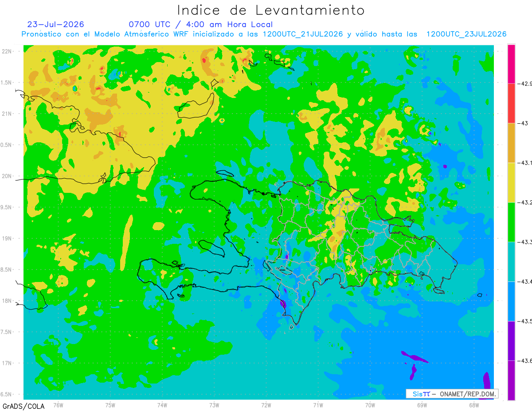Click the legend value "-43.5"
The width and height of the screenshot is (532, 411).
point(525,321)
